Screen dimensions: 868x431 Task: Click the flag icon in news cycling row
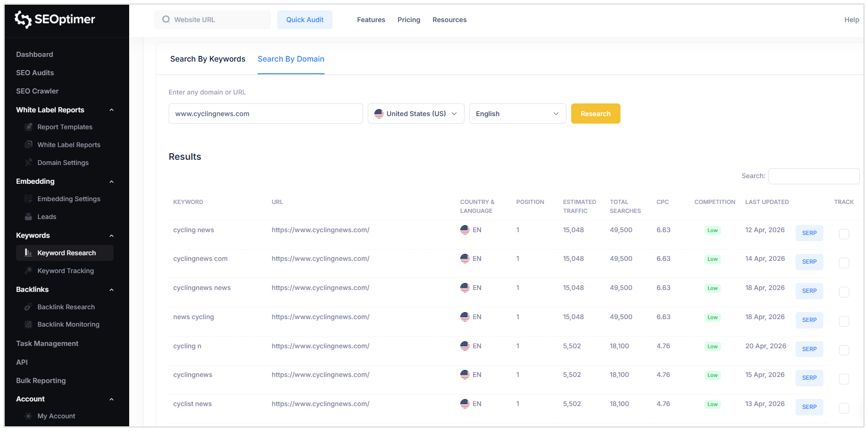pyautogui.click(x=465, y=317)
